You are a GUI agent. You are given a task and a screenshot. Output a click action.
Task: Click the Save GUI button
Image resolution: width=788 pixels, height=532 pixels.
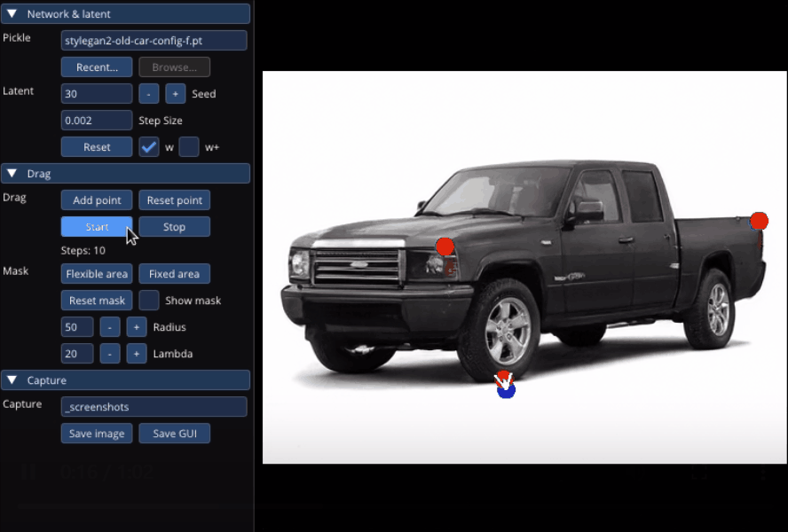click(174, 433)
